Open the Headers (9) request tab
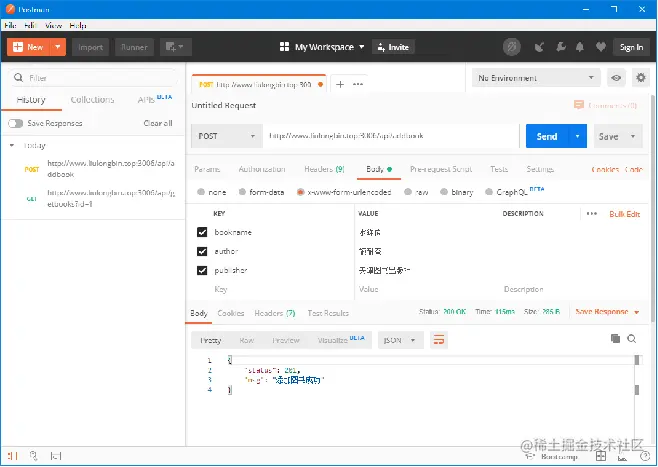Image resolution: width=658 pixels, height=467 pixels. click(324, 169)
